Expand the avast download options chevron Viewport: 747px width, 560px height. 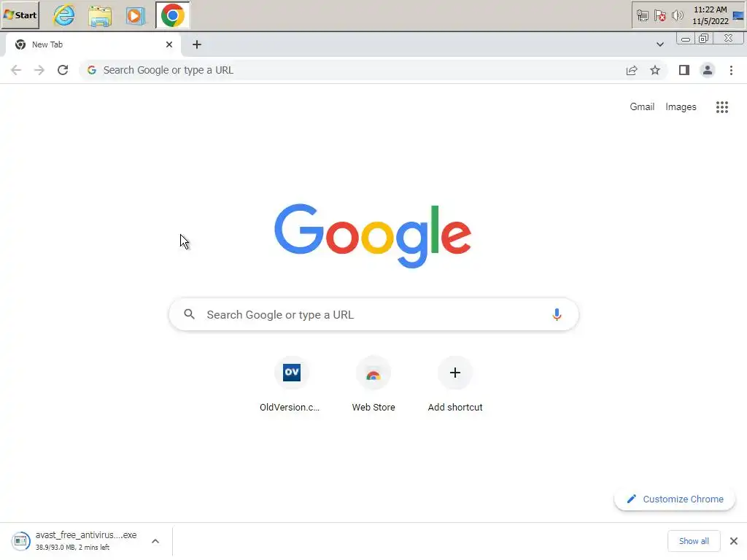pos(155,541)
